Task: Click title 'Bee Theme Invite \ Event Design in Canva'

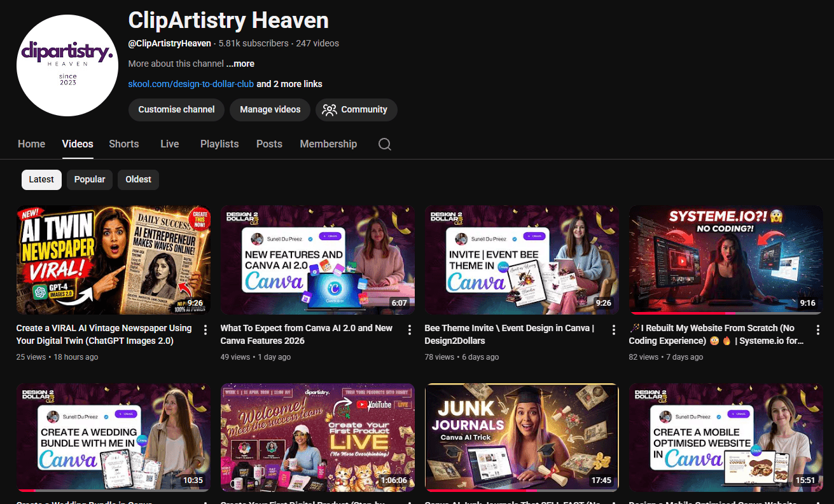Action: click(510, 334)
